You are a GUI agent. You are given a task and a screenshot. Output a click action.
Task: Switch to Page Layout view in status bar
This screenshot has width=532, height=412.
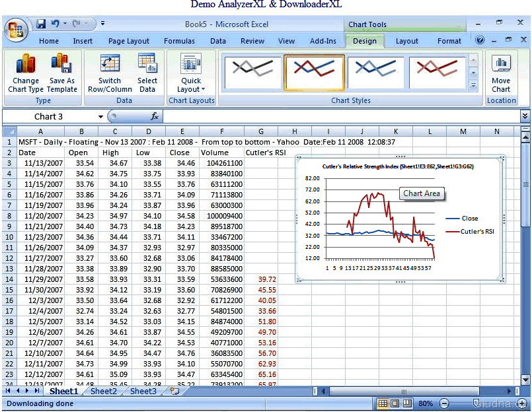click(395, 403)
